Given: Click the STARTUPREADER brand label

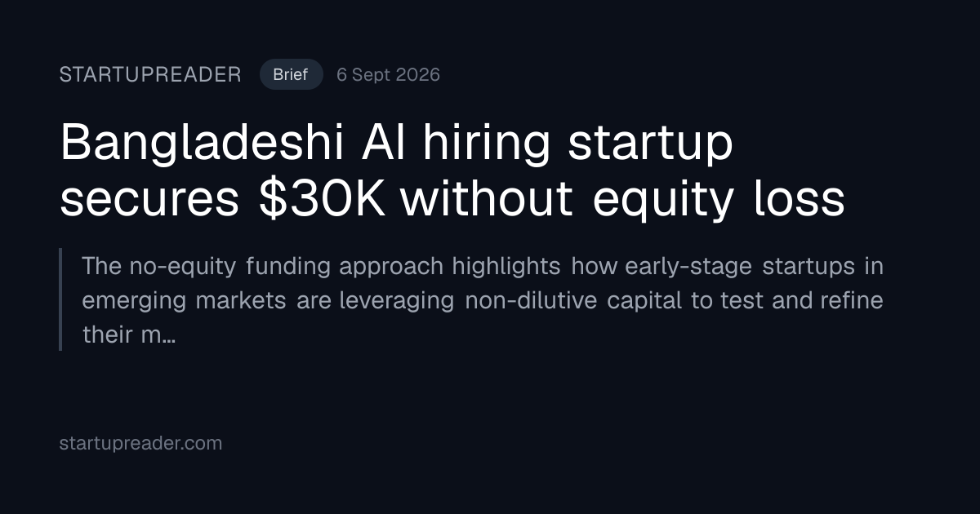Looking at the screenshot, I should pyautogui.click(x=150, y=75).
